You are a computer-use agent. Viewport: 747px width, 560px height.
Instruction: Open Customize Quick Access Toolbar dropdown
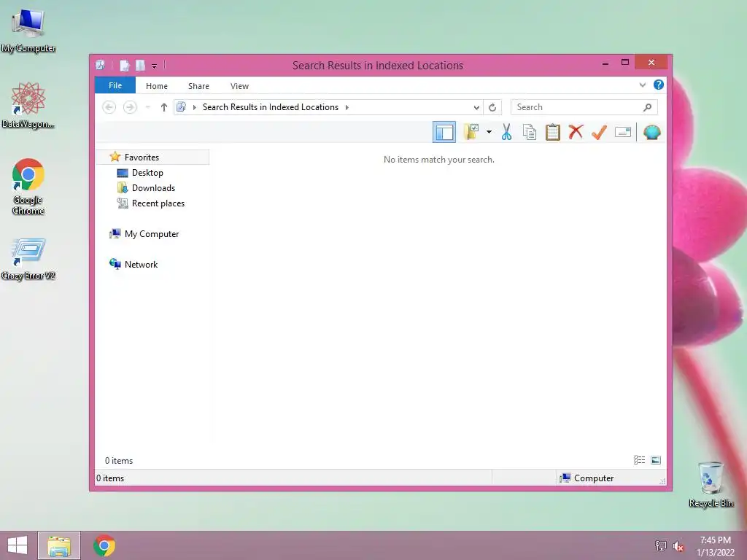155,66
